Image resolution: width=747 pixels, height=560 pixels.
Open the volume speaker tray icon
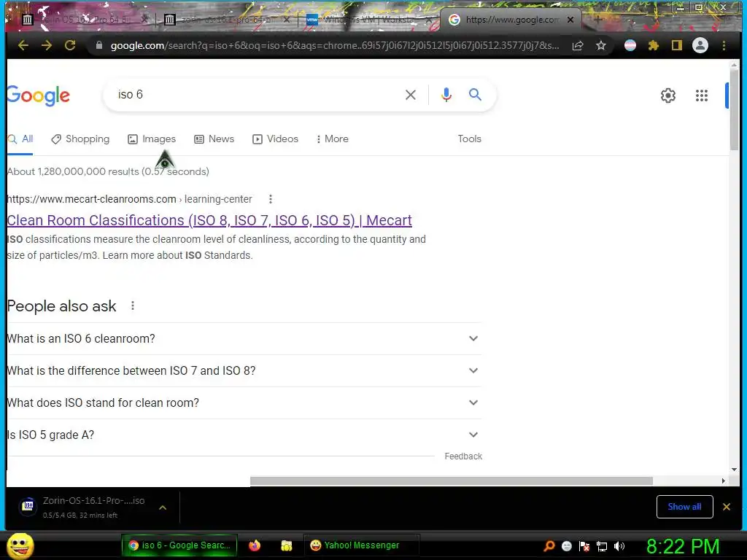pyautogui.click(x=619, y=545)
